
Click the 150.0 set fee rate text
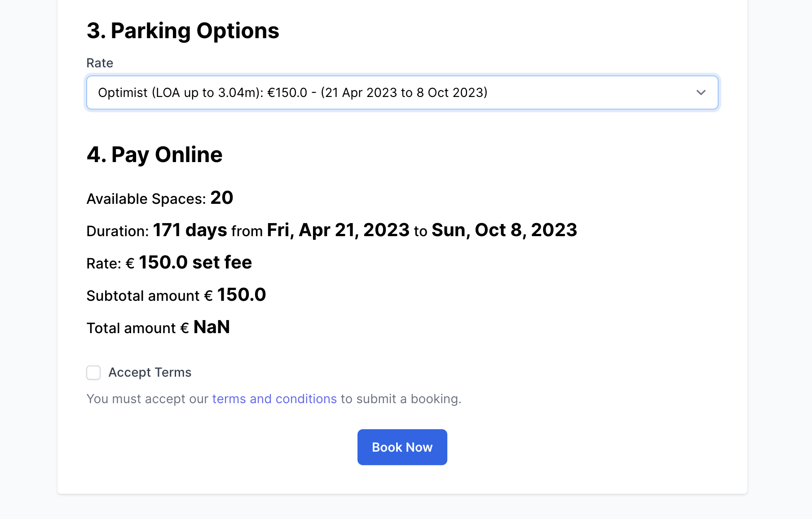195,263
